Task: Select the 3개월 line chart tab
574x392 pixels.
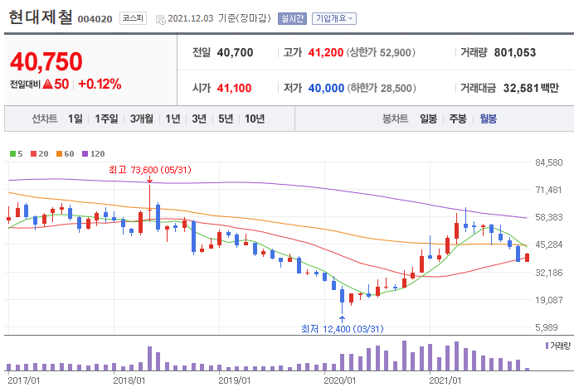Action: 142,119
